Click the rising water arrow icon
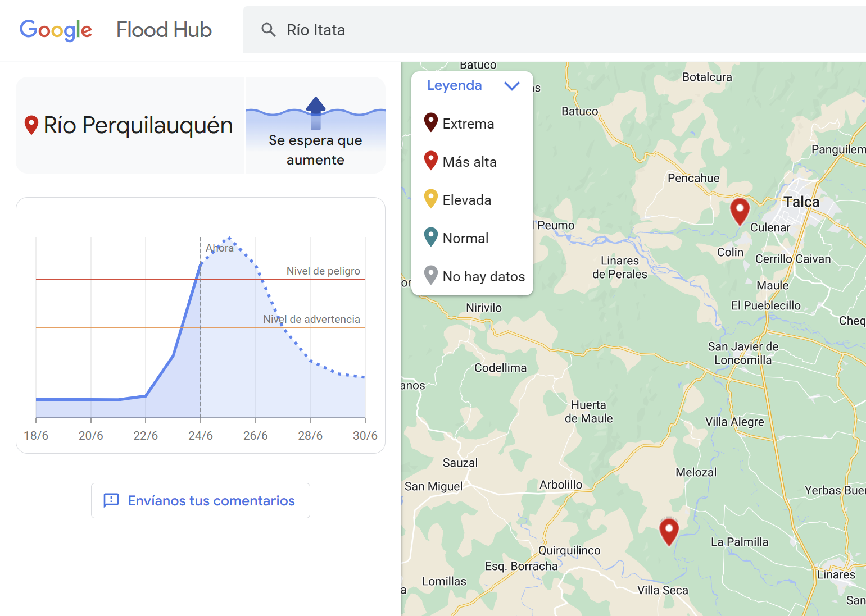The height and width of the screenshot is (616, 866). tap(316, 112)
